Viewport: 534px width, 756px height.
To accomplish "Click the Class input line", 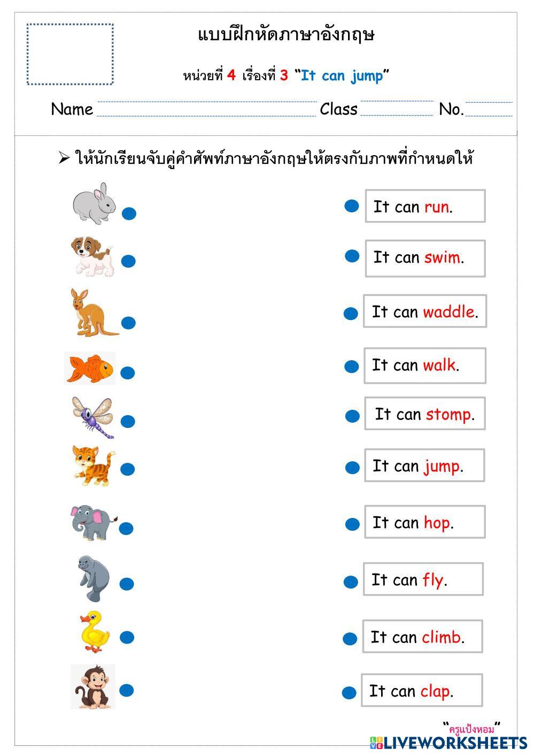I will (397, 110).
